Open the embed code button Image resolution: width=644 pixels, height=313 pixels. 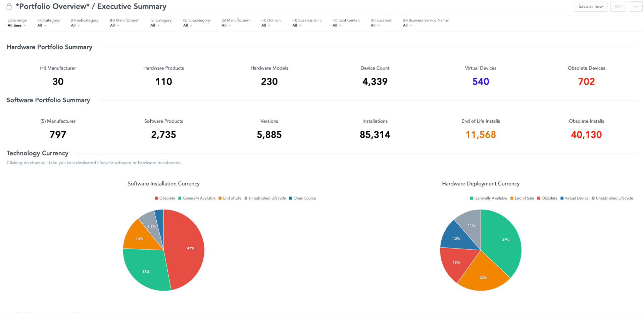click(618, 6)
